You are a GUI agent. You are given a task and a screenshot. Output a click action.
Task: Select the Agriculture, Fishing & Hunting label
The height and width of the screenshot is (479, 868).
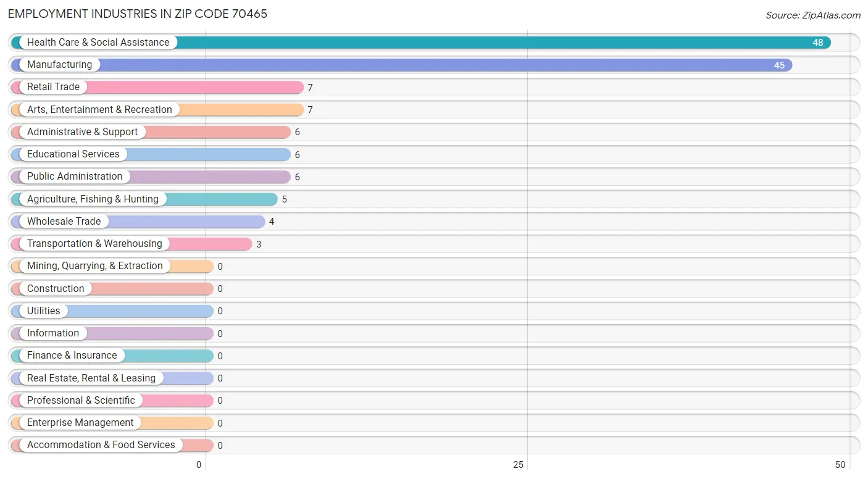click(93, 199)
